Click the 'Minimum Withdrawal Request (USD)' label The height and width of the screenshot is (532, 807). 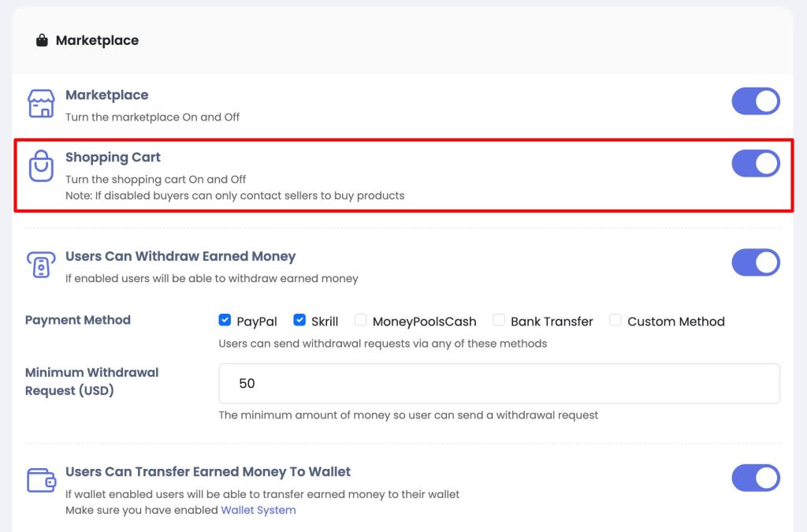(x=91, y=381)
